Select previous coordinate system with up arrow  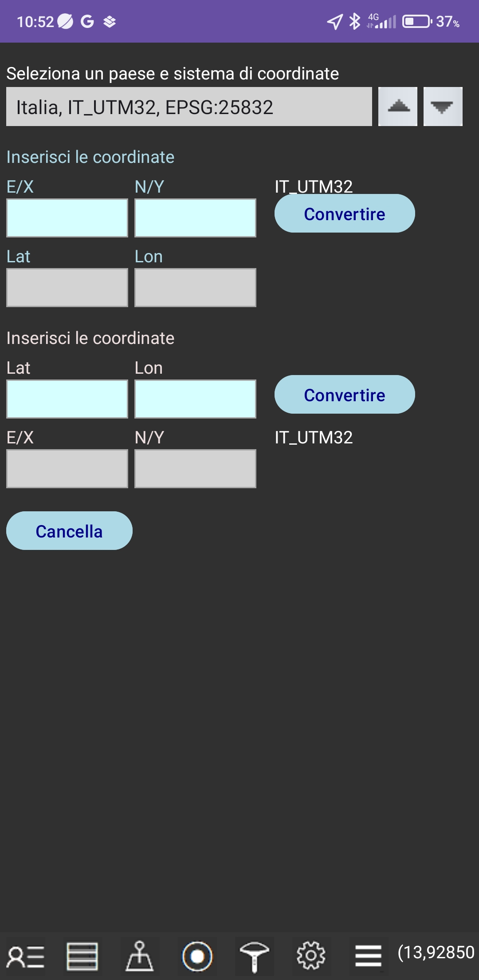click(398, 107)
